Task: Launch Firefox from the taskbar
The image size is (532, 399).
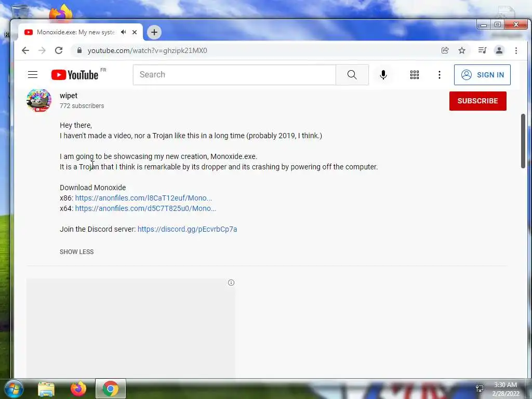Action: (x=78, y=389)
